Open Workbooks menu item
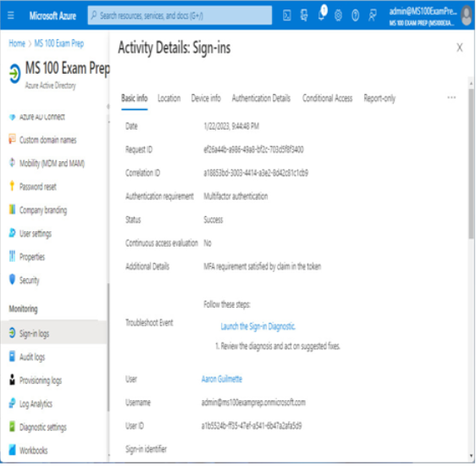Screen dimensions: 476x467 (33, 450)
